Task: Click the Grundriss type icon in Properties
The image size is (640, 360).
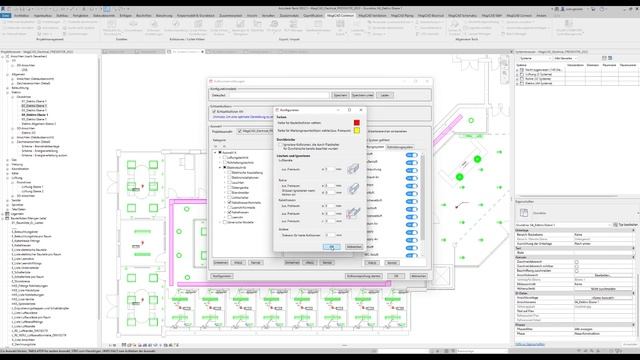Action: pos(524,213)
